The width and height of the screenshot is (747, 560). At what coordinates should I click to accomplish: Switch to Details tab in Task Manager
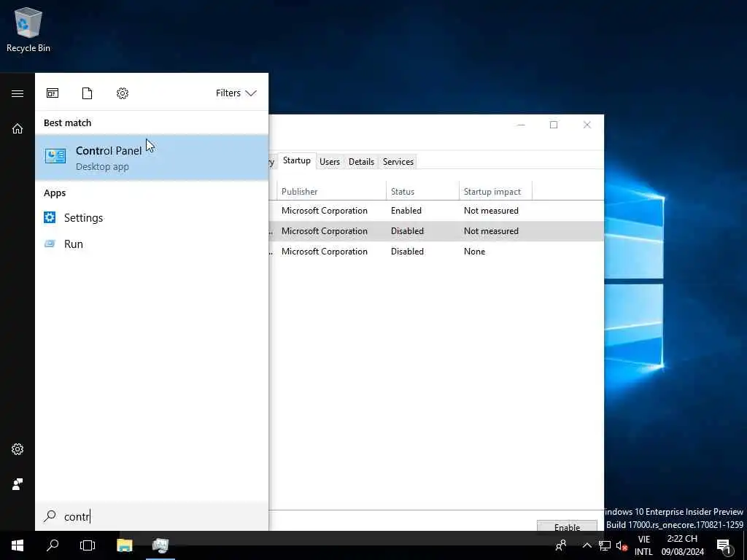coord(361,162)
